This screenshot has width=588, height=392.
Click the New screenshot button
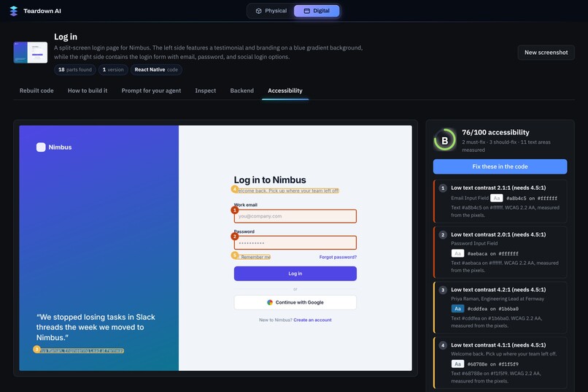(546, 53)
